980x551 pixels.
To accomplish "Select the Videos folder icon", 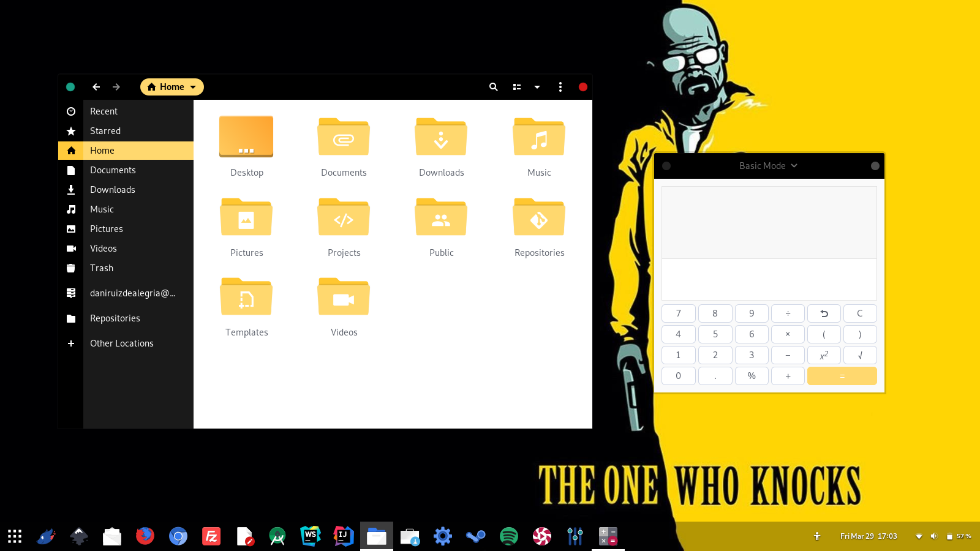I will tap(344, 296).
